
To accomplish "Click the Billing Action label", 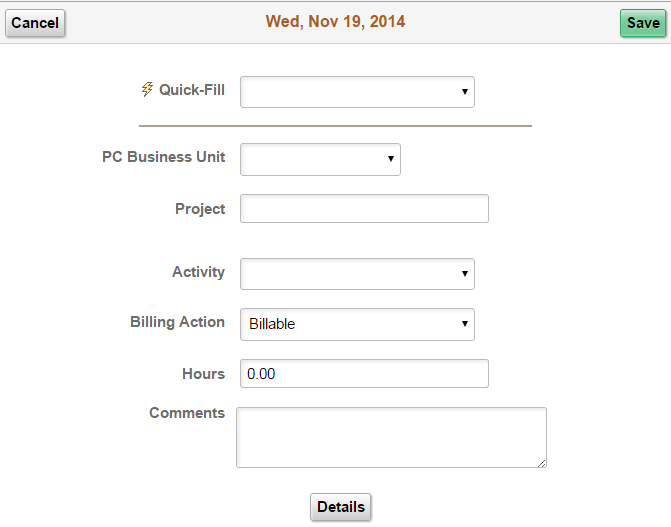I will [178, 322].
